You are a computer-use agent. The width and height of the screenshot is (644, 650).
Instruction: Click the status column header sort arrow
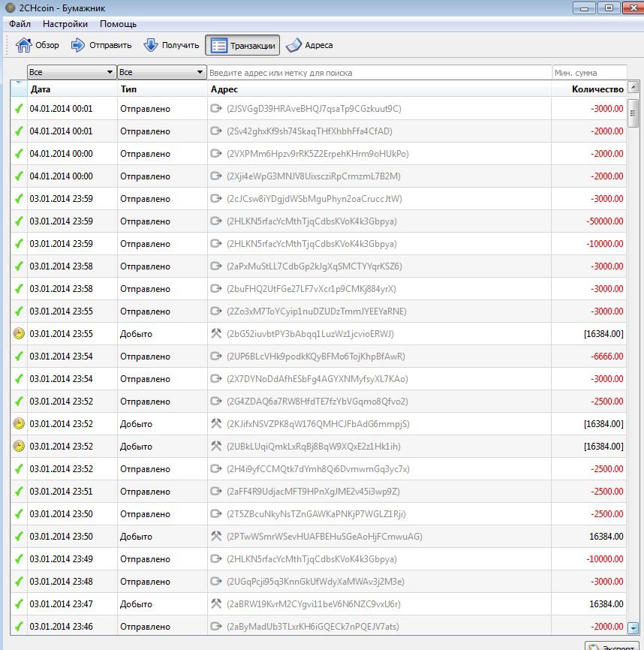[19, 89]
